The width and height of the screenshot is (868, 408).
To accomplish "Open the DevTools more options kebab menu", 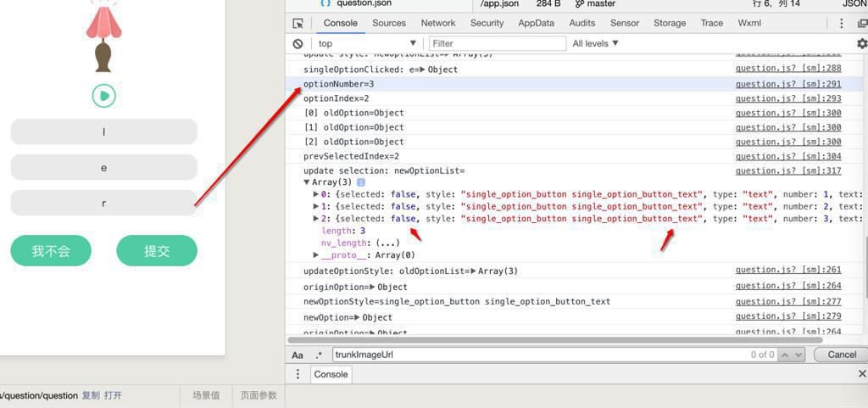I will click(x=842, y=23).
